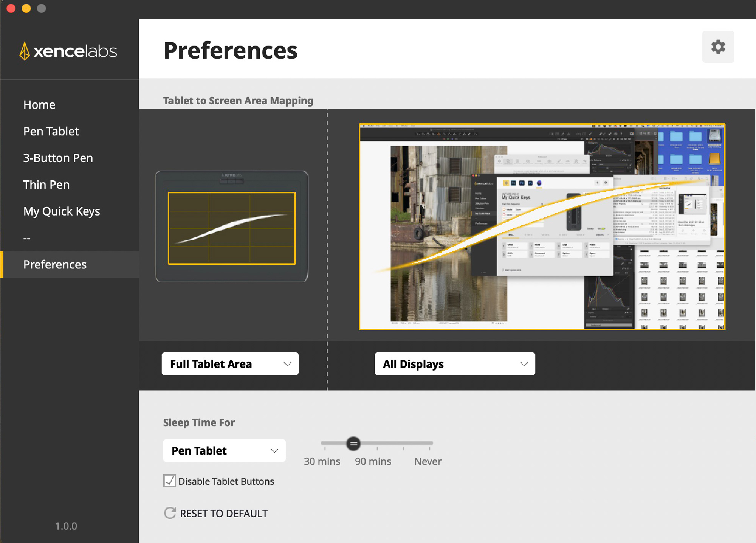Viewport: 756px width, 543px height.
Task: Open the 3-Button Pen section
Action: click(58, 158)
